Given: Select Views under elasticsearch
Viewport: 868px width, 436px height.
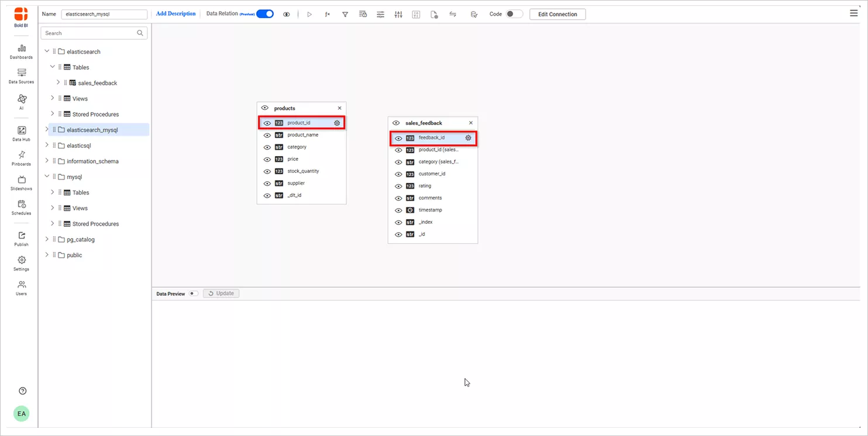Looking at the screenshot, I should (80, 99).
